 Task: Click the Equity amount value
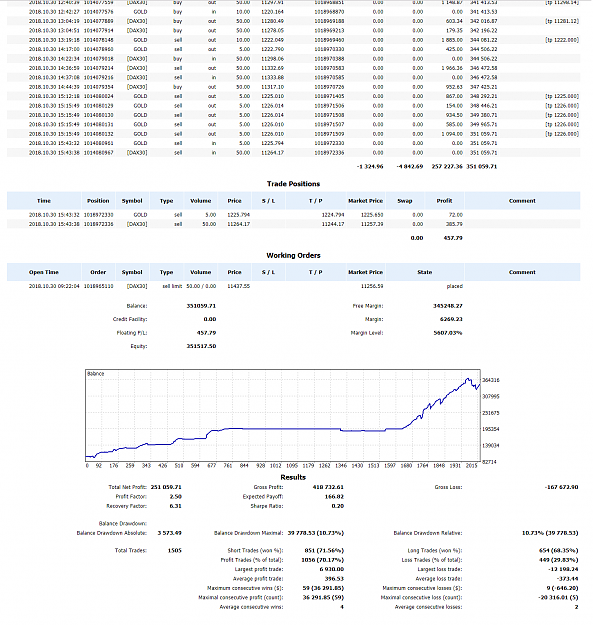point(201,346)
